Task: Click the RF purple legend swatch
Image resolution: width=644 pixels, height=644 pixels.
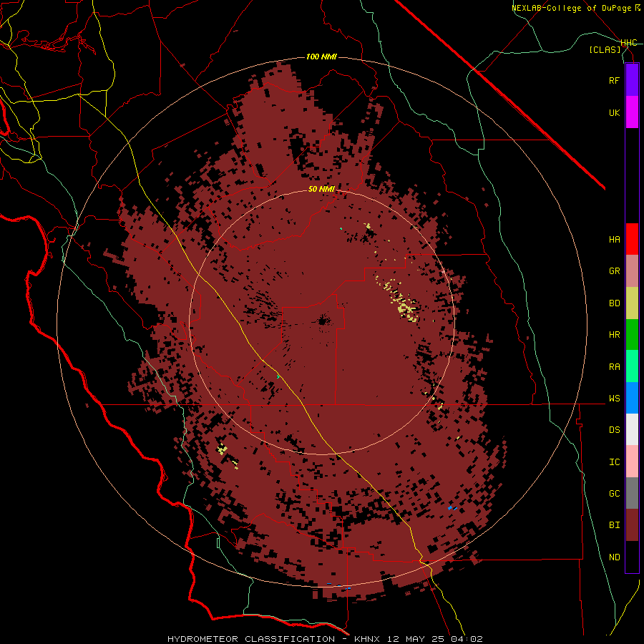Action: click(632, 80)
